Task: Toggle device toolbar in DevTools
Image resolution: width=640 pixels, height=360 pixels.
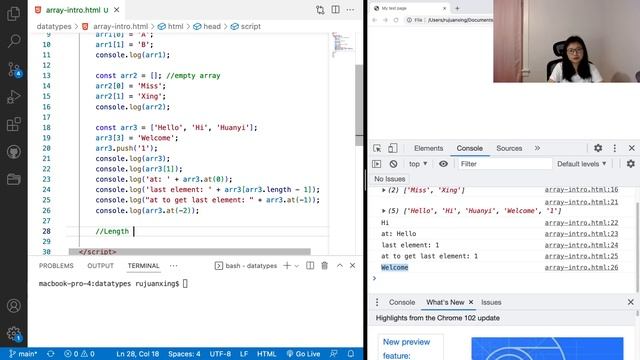Action: coord(393,148)
